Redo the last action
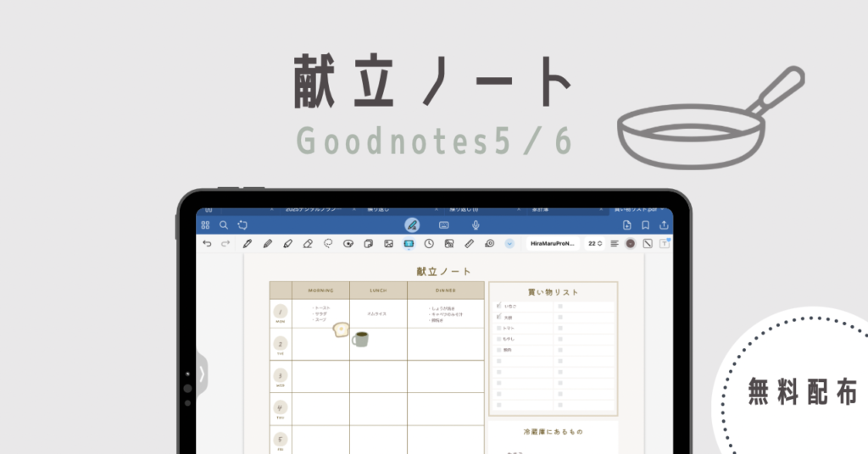This screenshot has width=868, height=454. 225,243
